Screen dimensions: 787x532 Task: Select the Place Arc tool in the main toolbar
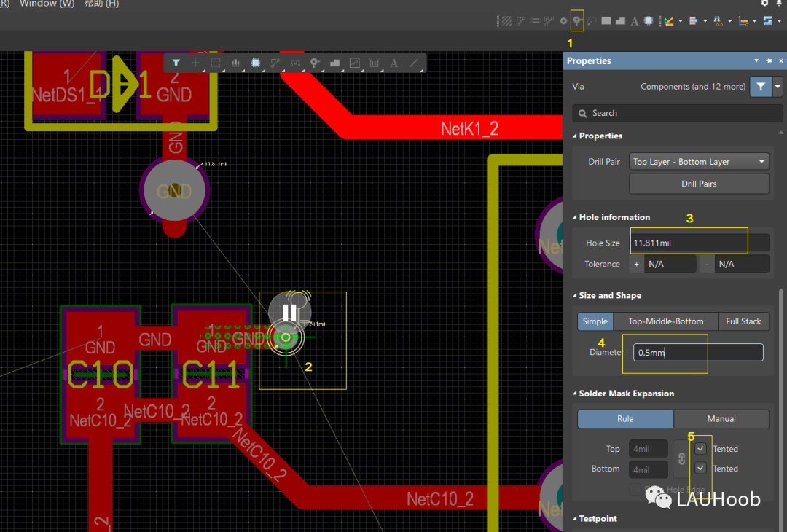click(592, 21)
